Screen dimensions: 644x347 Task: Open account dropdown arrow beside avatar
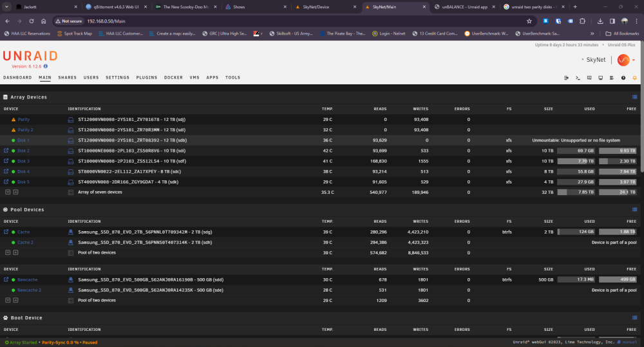tap(634, 61)
